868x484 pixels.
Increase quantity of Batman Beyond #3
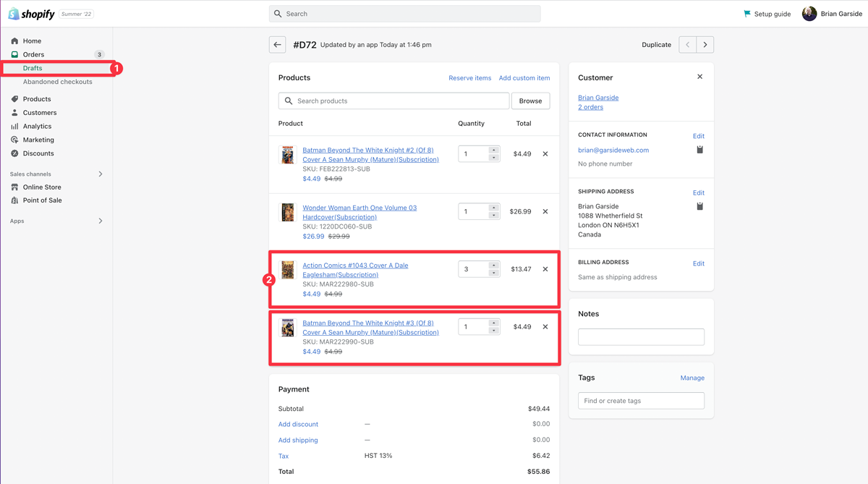click(x=493, y=323)
